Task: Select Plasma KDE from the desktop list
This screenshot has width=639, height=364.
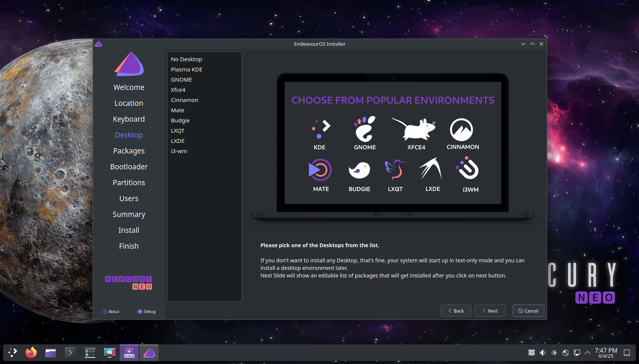Action: 186,69
